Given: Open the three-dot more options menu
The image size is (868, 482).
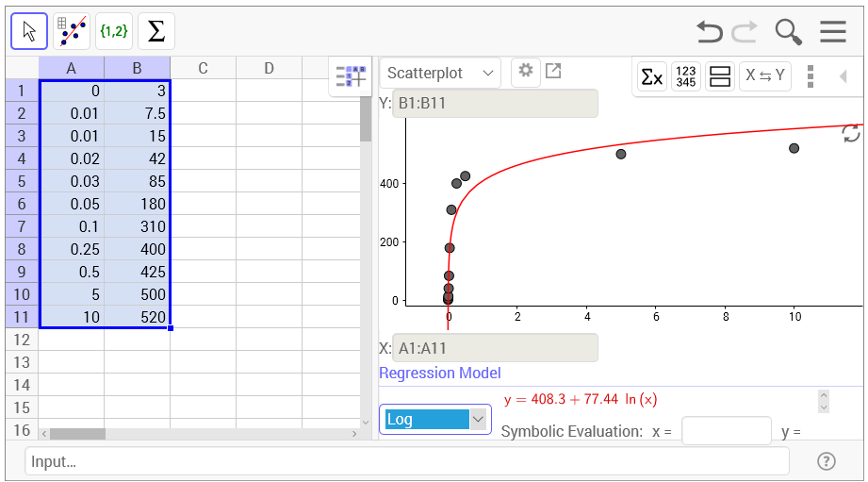Looking at the screenshot, I should pyautogui.click(x=811, y=77).
